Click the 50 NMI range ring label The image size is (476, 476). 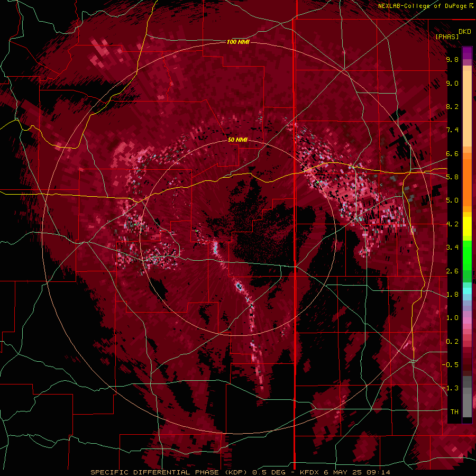coord(237,140)
